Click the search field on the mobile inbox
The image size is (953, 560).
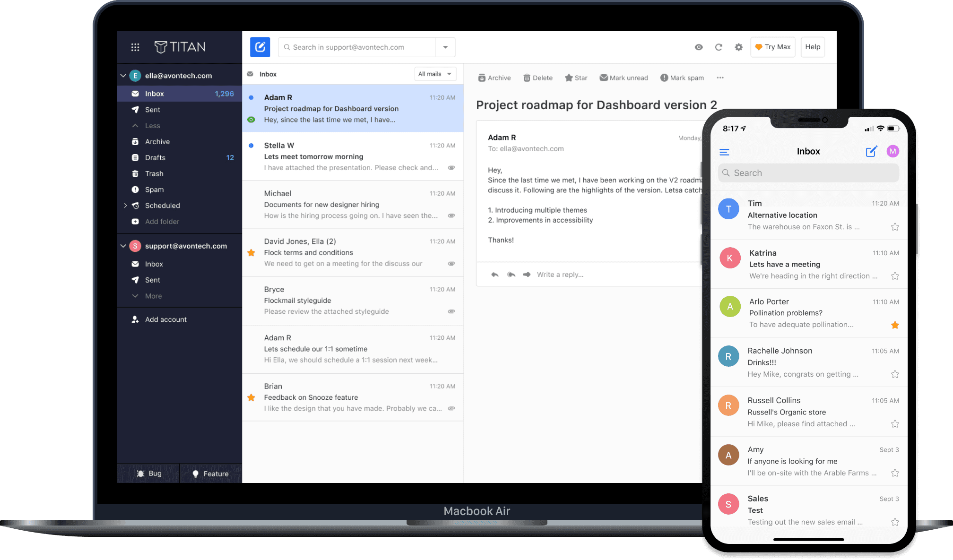pyautogui.click(x=808, y=172)
